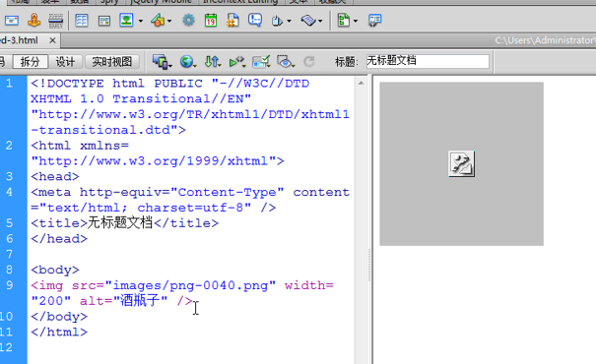Click the </body> closing tag
596x364 pixels.
59,317
